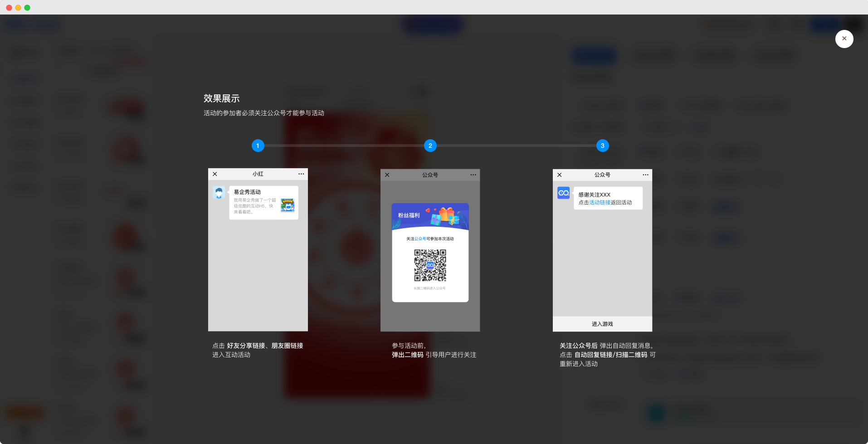Click the user avatar in the 小红 chat
868x444 pixels.
[219, 192]
